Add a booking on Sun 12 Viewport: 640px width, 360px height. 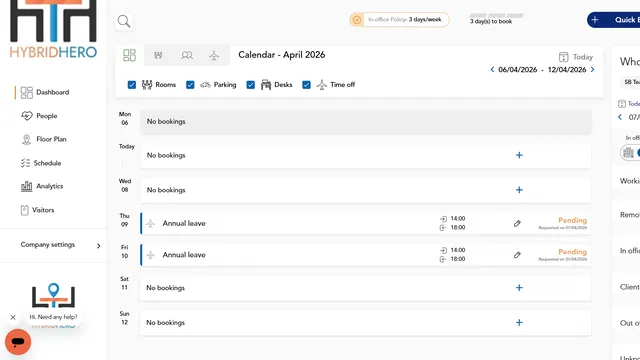click(x=519, y=322)
